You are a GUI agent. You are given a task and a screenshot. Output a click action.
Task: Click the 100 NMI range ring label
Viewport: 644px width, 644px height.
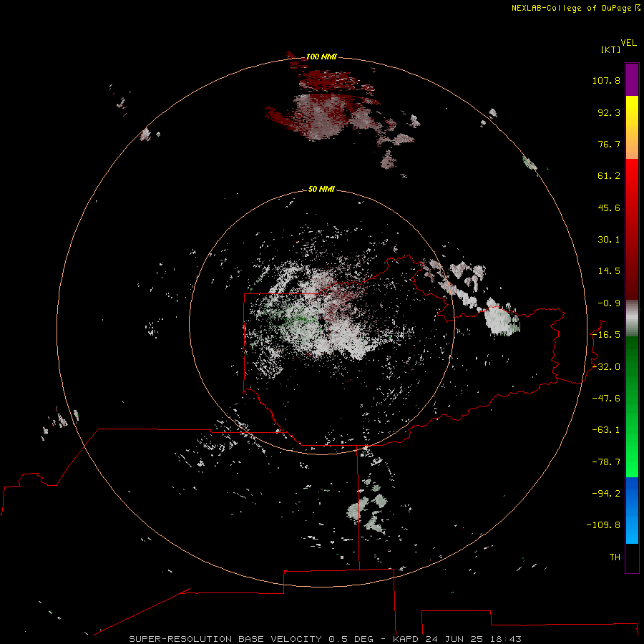pos(321,57)
